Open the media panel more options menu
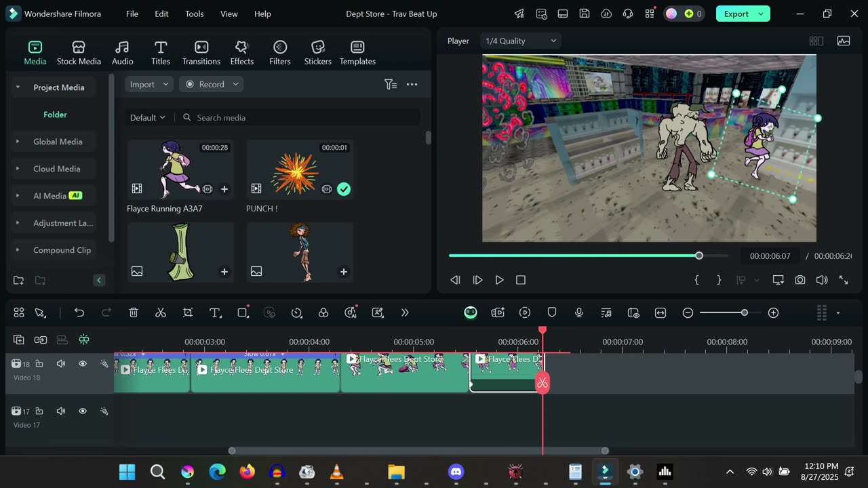This screenshot has height=488, width=868. click(x=412, y=84)
